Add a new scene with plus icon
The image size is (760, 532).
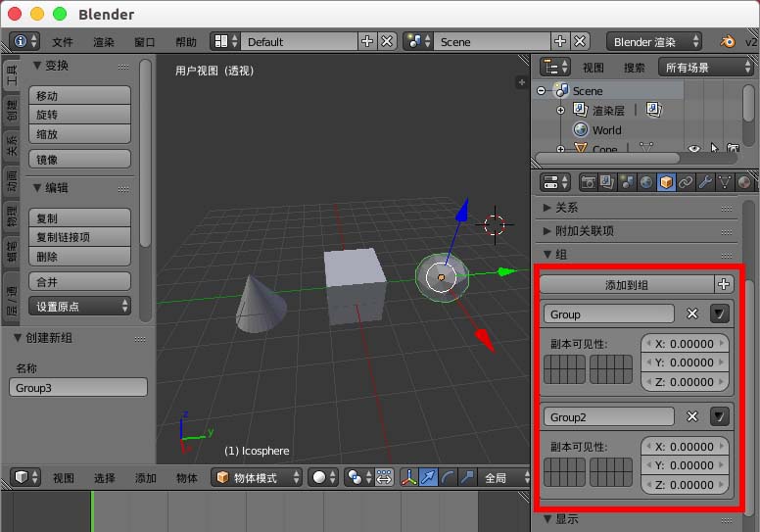[x=560, y=42]
